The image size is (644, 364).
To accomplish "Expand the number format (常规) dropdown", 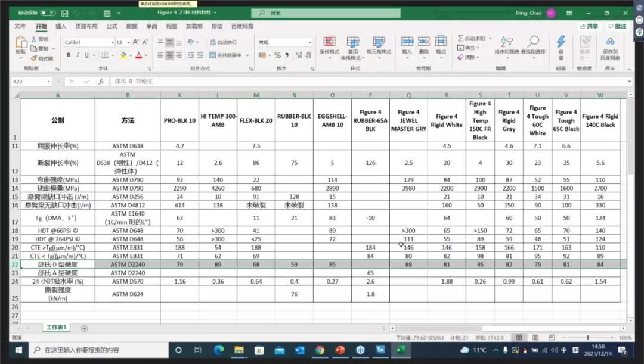I will pos(309,42).
